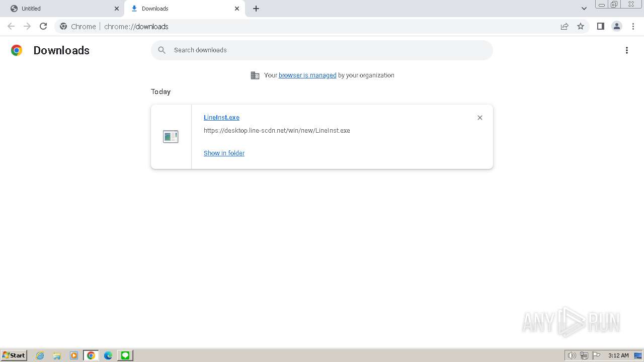Share this page icon
Screen dimensions: 644x362
pos(565,26)
